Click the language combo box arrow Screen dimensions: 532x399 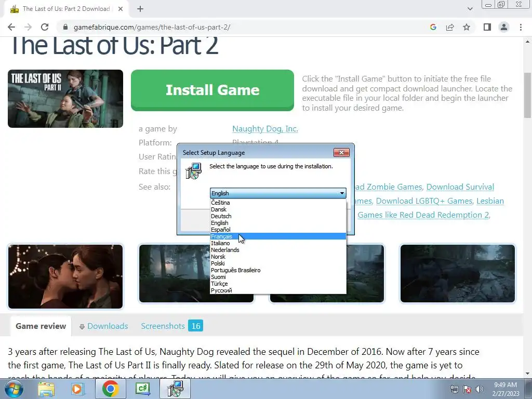tap(342, 193)
